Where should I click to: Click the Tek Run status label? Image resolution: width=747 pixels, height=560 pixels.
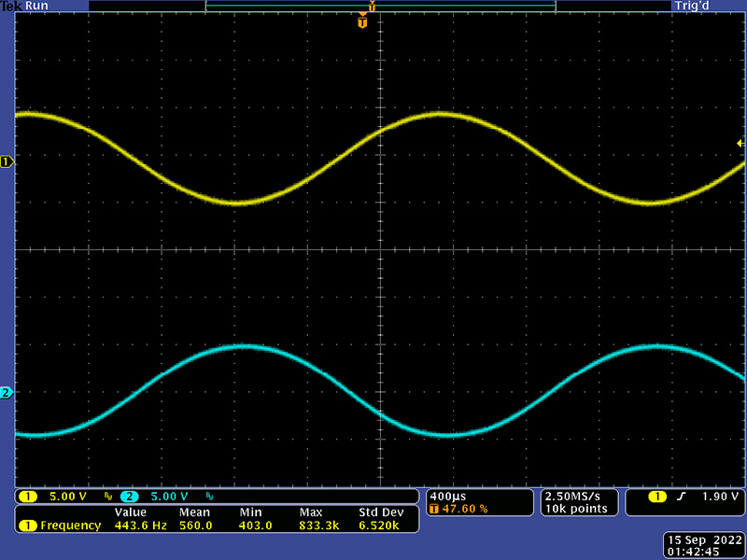25,6
